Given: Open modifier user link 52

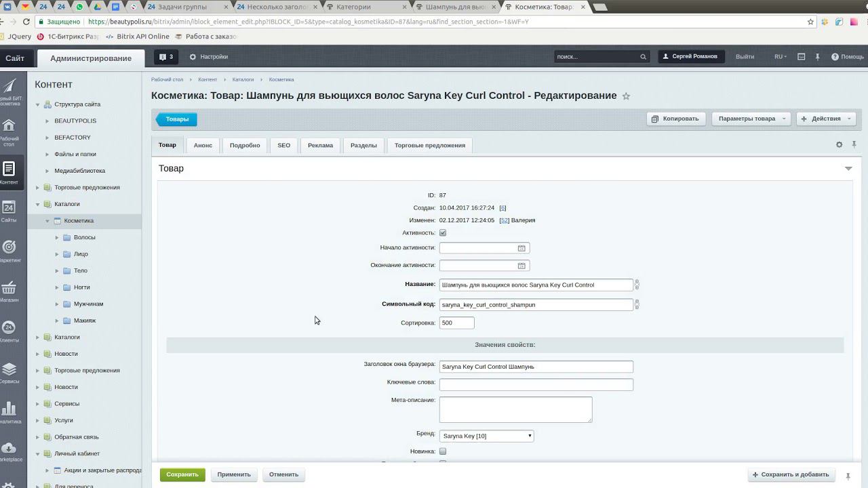Looking at the screenshot, I should point(505,220).
